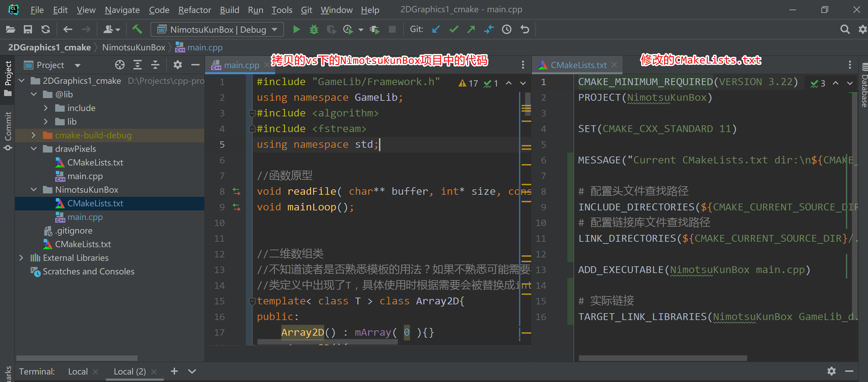The image size is (868, 382).
Task: Start debugging with the green bug icon
Action: (314, 30)
